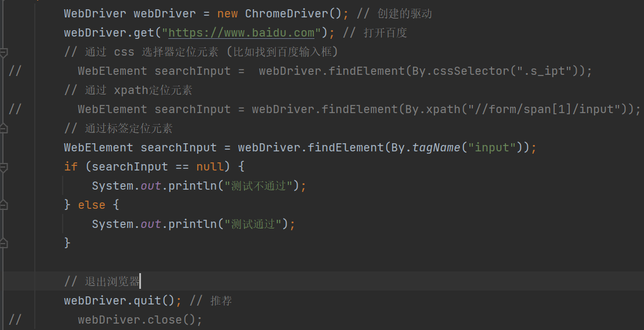Click the 'new' keyword
Image resolution: width=644 pixels, height=330 pixels.
[x=227, y=13]
